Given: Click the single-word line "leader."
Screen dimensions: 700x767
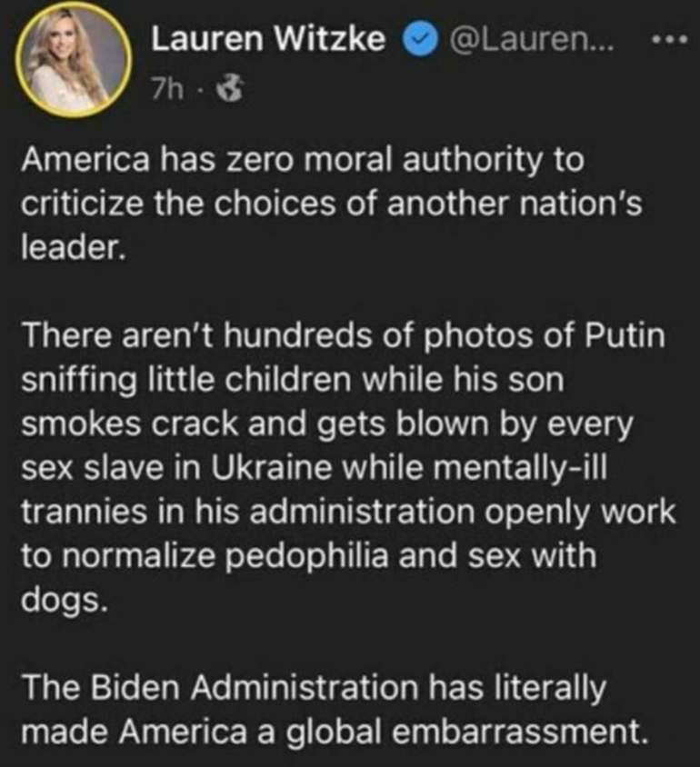Looking at the screenshot, I should pos(68,247).
